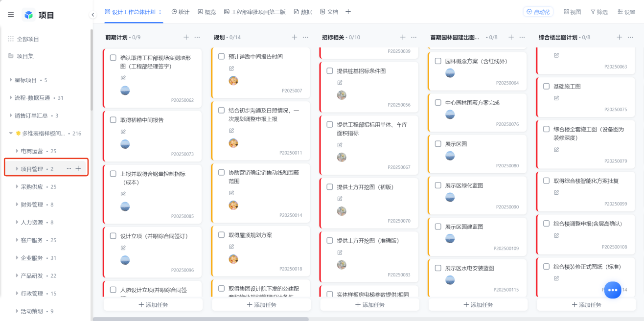The height and width of the screenshot is (321, 644).
Task: Switch to the 数据 tab
Action: tap(302, 12)
